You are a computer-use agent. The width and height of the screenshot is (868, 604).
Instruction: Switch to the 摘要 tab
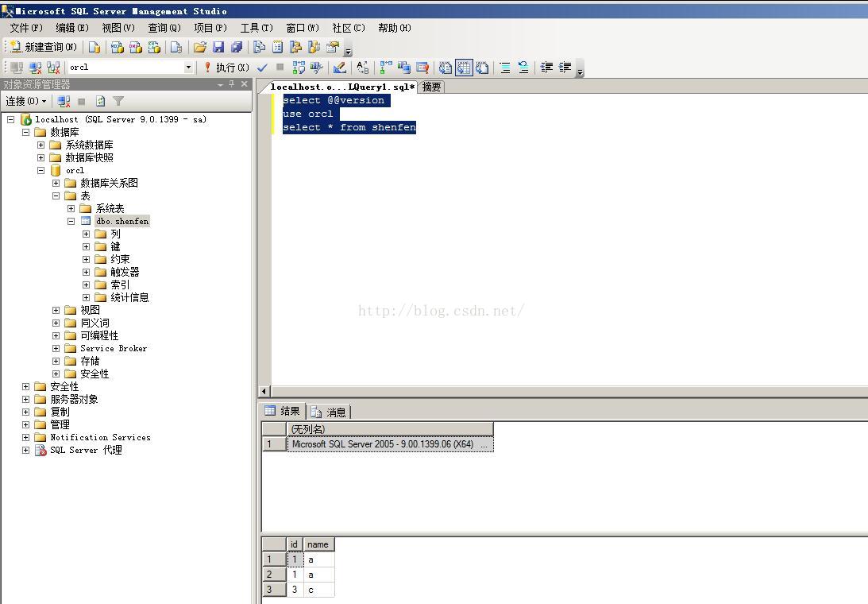point(432,87)
